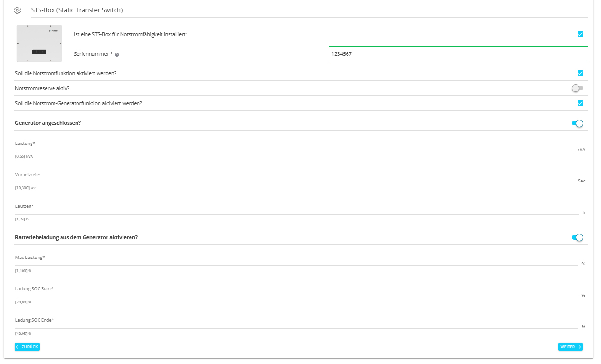Click the help icon next to Seriennummer
This screenshot has height=364, width=601.
pyautogui.click(x=117, y=55)
